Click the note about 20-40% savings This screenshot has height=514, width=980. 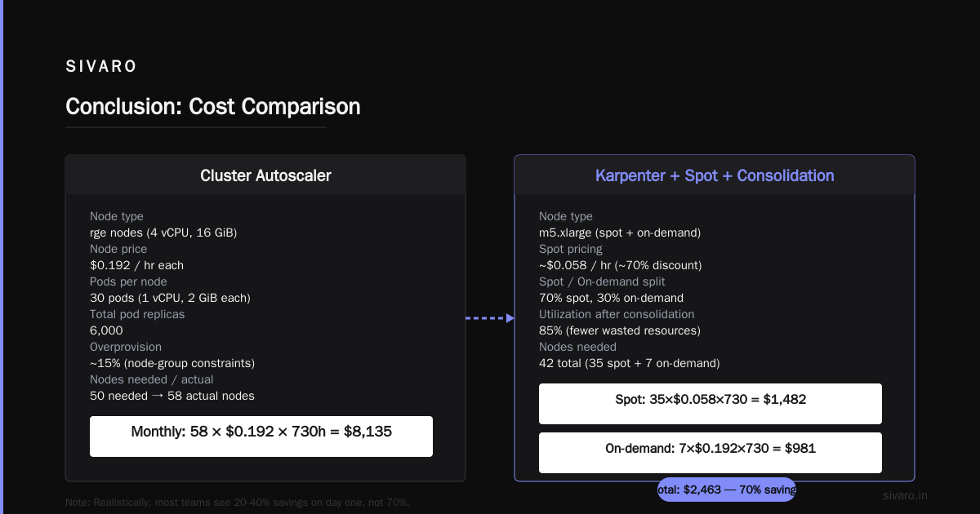(238, 503)
